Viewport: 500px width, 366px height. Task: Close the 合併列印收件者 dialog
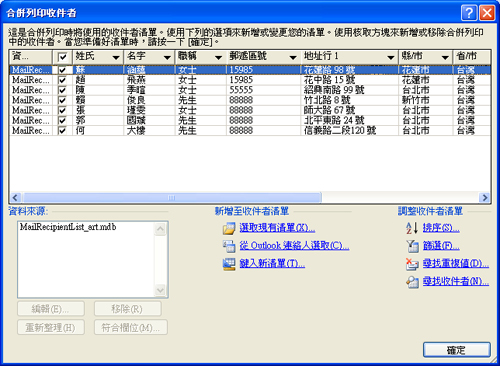pos(487,13)
